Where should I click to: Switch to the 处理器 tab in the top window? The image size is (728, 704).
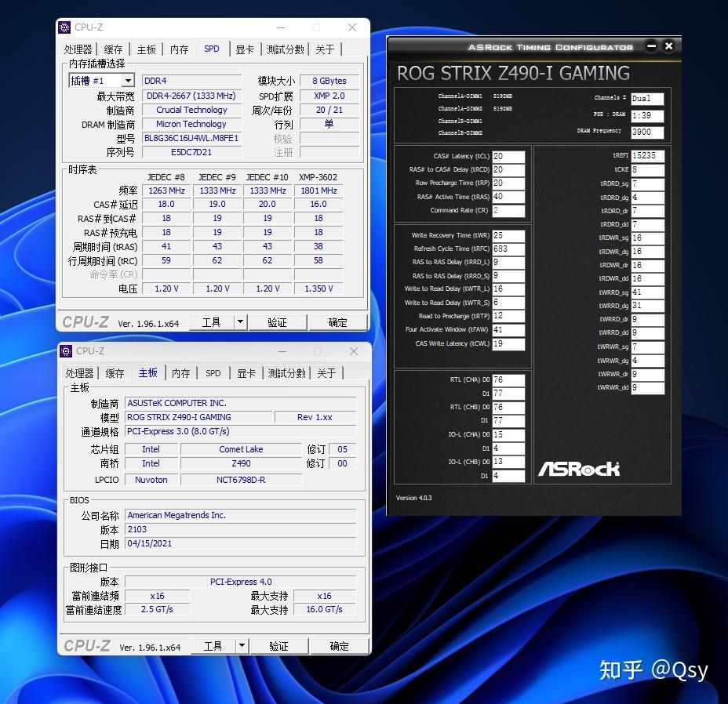pyautogui.click(x=79, y=49)
